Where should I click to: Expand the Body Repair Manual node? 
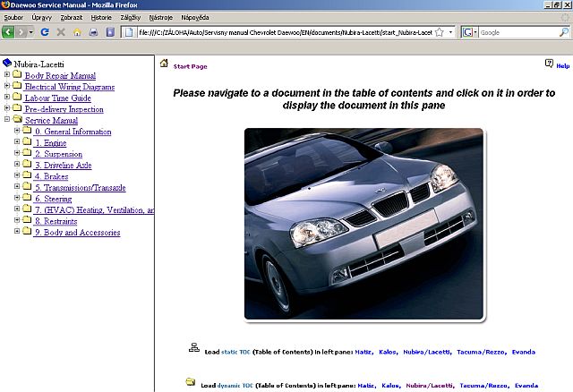[7, 74]
